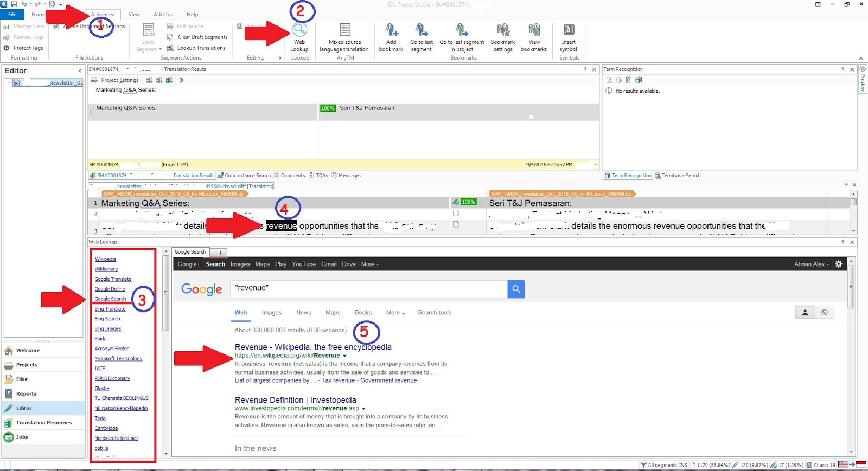868x471 pixels.
Task: Open Google settings gear icon
Action: (839, 264)
